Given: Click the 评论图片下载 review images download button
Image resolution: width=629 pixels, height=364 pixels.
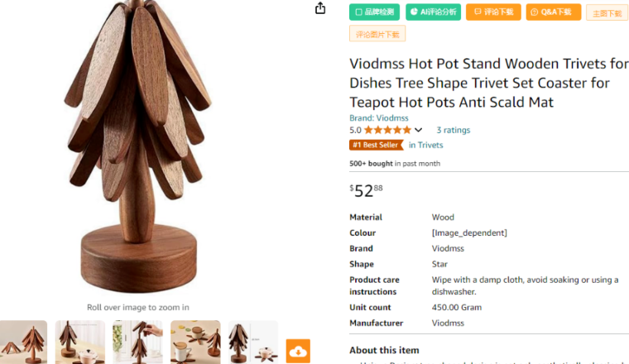Looking at the screenshot, I should (377, 34).
